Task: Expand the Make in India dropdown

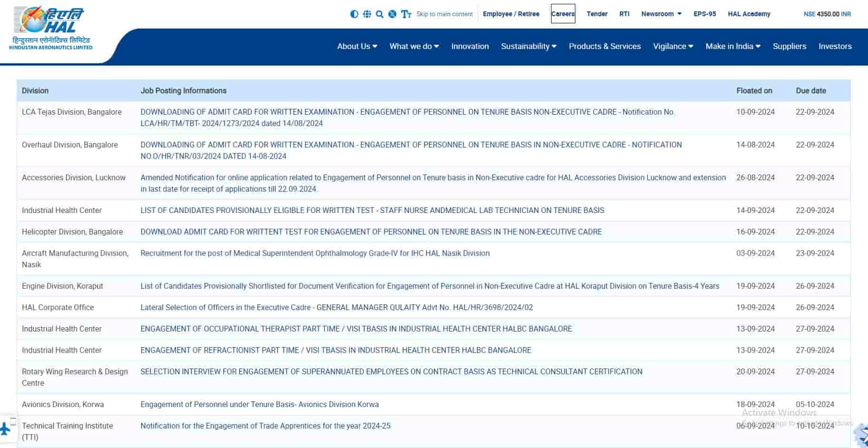Action: [732, 46]
